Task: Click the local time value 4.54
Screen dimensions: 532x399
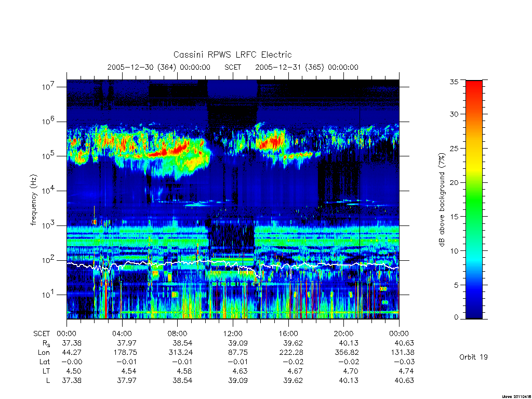Action: (x=129, y=371)
